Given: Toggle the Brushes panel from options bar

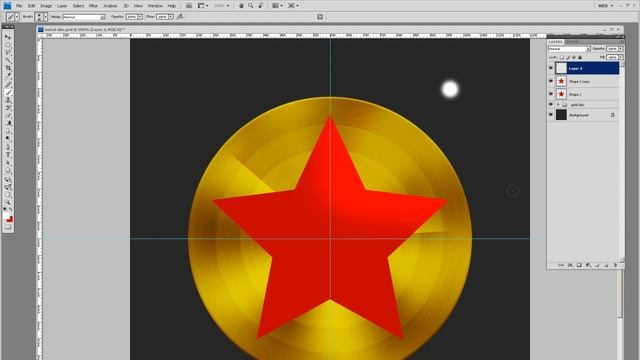Looking at the screenshot, I should point(320,17).
